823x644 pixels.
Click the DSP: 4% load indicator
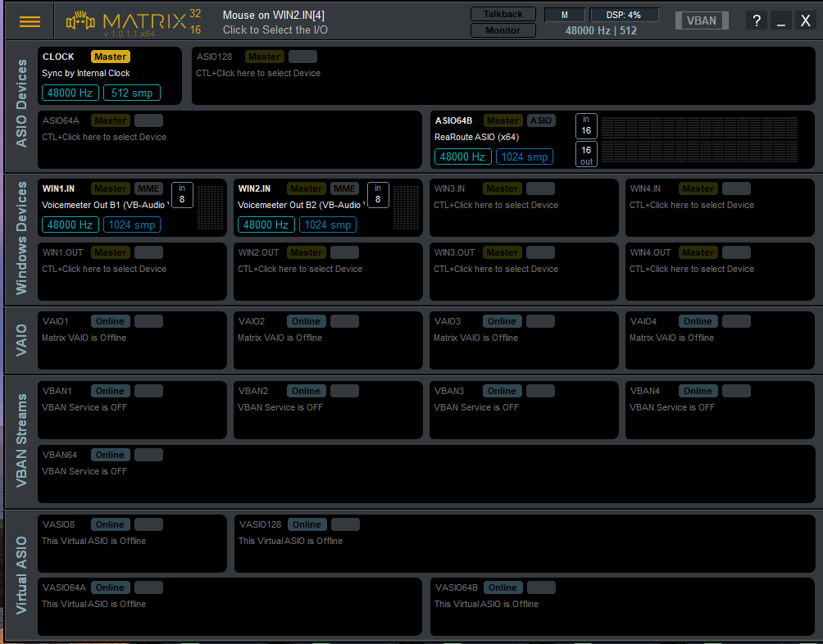[624, 15]
